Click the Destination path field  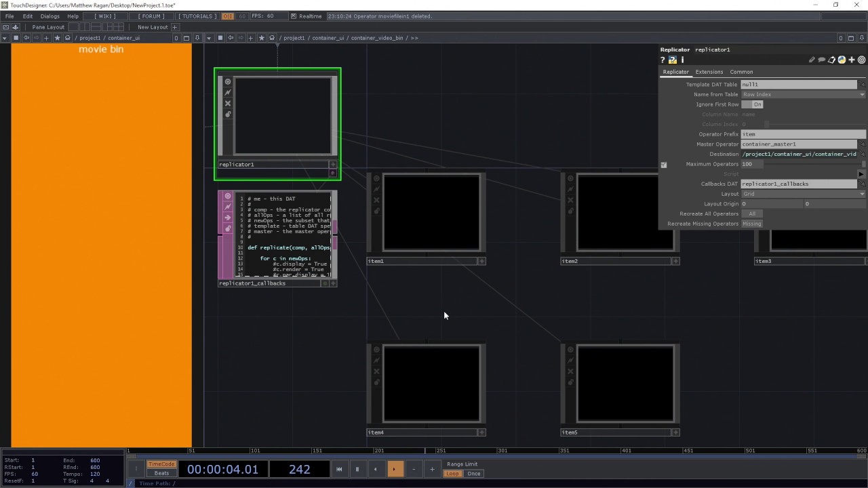tap(799, 155)
